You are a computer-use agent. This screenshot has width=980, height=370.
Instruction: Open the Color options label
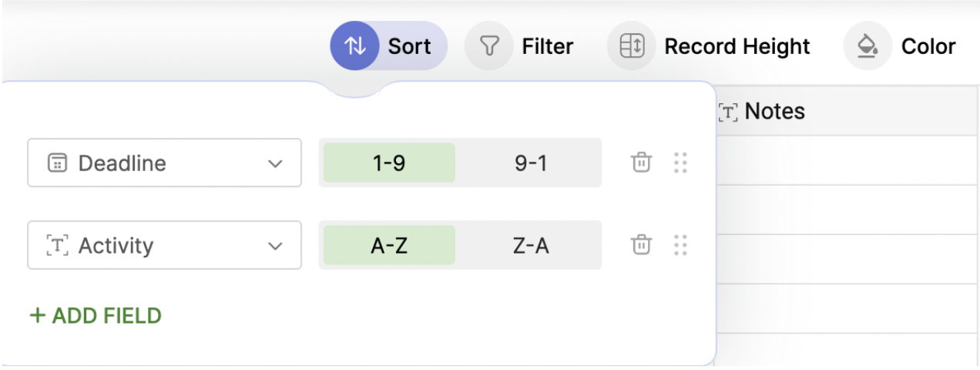(x=928, y=46)
